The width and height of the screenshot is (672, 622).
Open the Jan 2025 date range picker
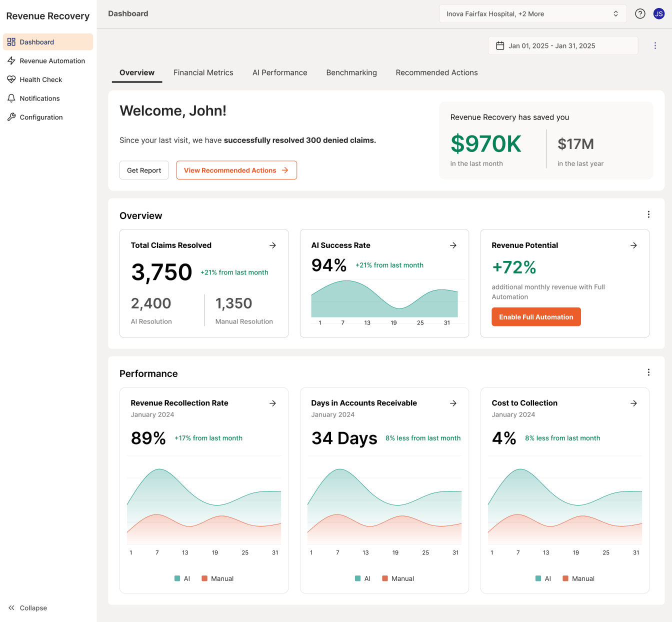[563, 46]
